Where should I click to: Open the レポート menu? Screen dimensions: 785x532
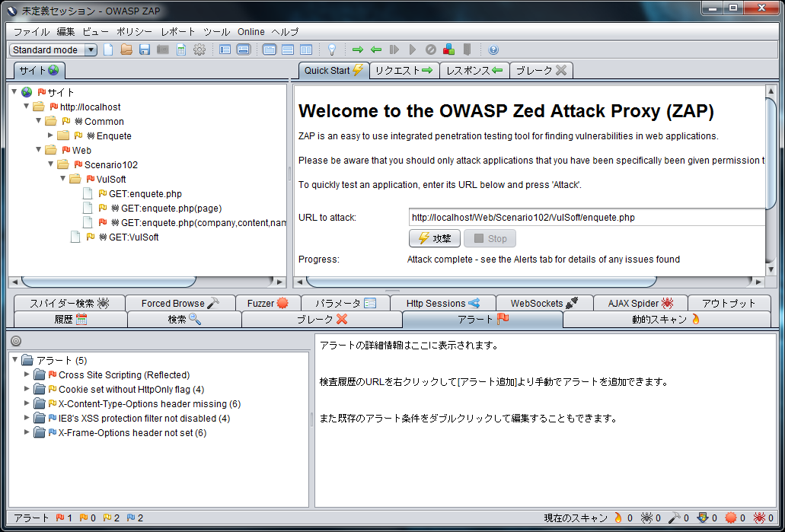[x=177, y=31]
